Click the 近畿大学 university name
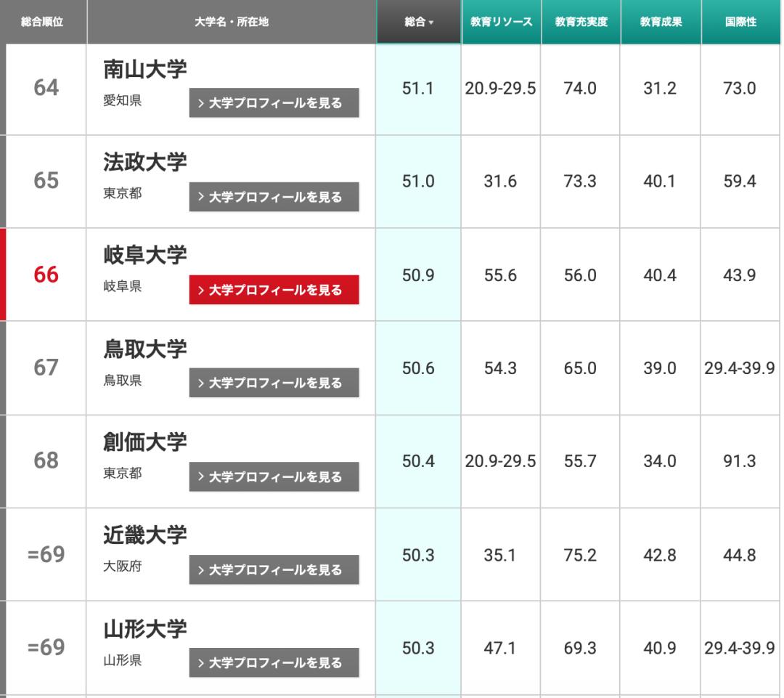Screen dimensions: 784x698 pos(145,535)
